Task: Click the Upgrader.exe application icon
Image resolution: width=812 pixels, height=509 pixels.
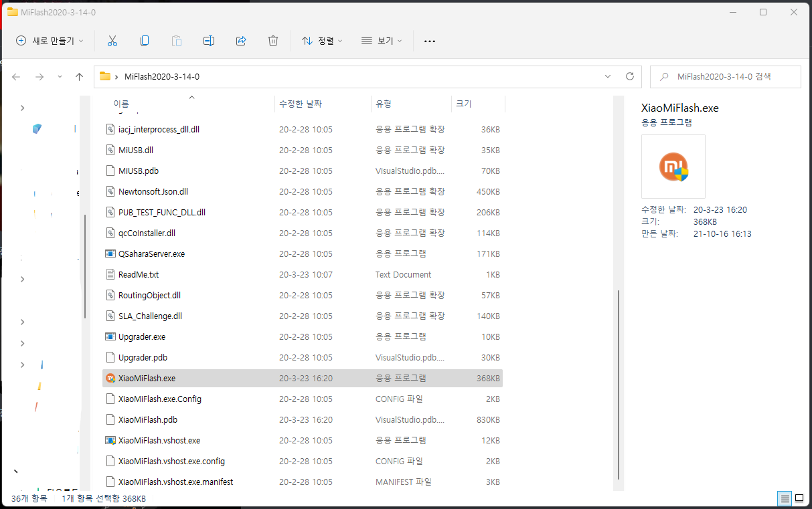Action: [x=111, y=336]
